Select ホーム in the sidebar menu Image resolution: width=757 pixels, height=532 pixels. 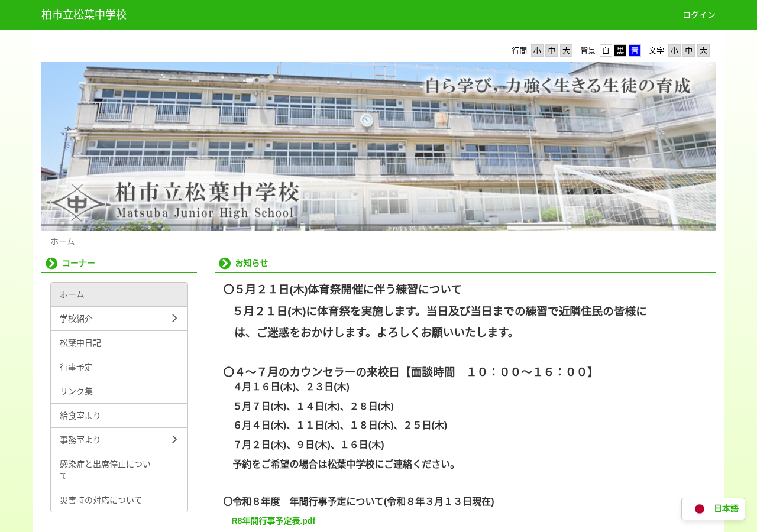[119, 294]
